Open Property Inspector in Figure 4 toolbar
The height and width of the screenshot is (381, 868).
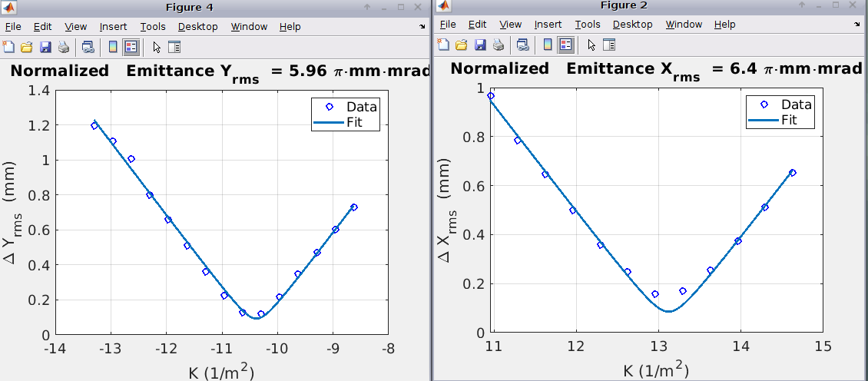[x=174, y=47]
